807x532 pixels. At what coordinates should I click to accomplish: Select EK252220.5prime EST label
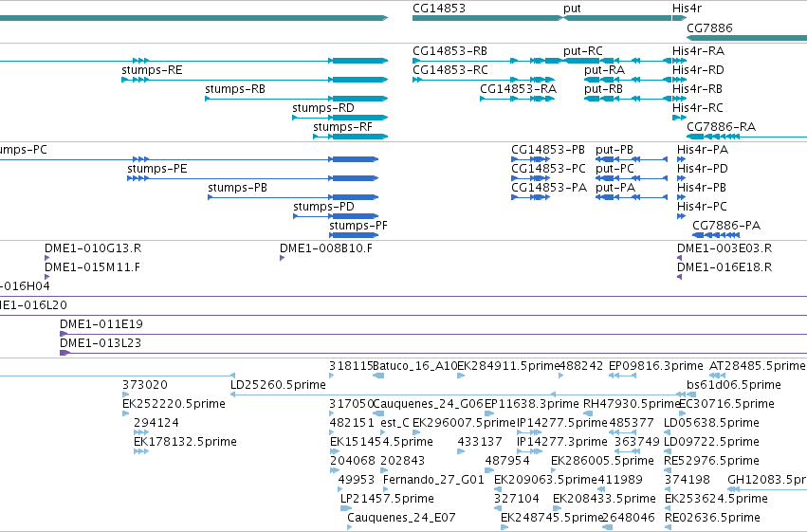(x=174, y=404)
